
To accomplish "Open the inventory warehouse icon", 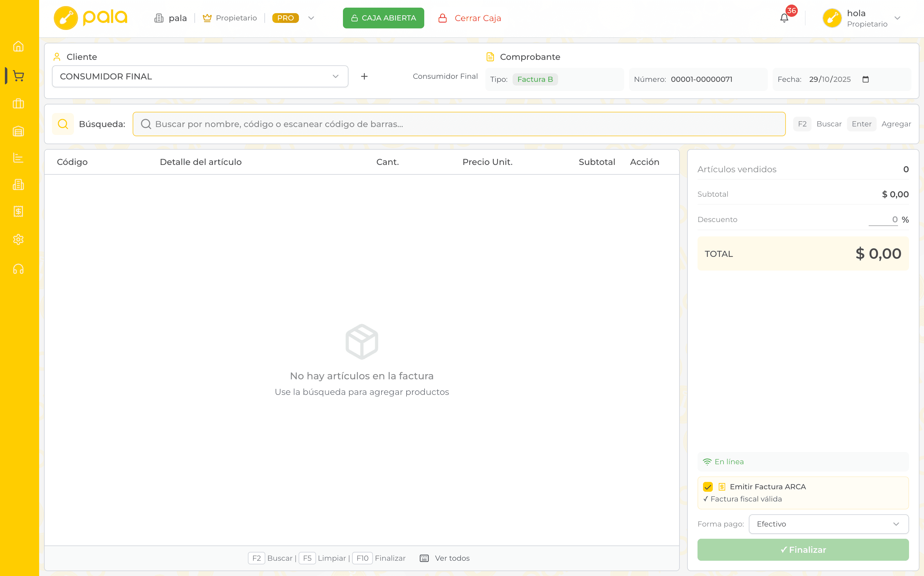I will pyautogui.click(x=18, y=131).
